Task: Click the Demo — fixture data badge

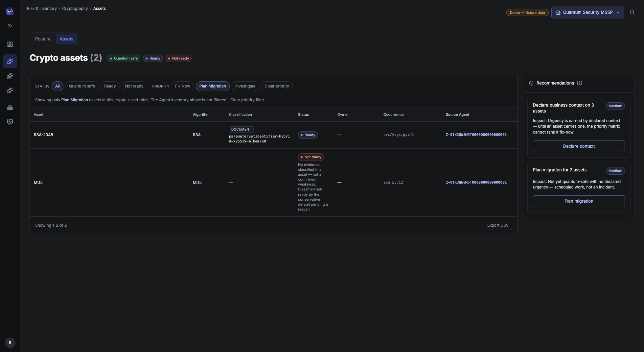Action: (x=527, y=13)
